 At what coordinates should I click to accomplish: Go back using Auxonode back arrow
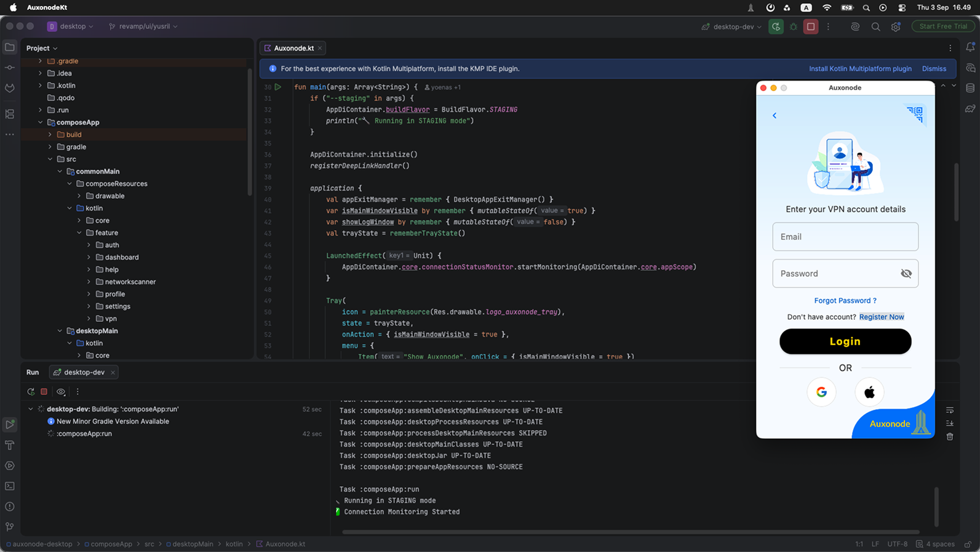(775, 116)
